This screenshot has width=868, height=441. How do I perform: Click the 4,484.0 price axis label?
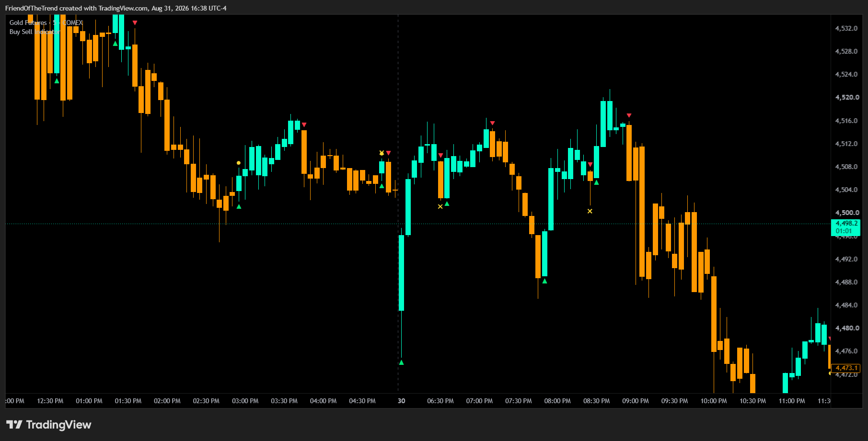[x=846, y=305]
